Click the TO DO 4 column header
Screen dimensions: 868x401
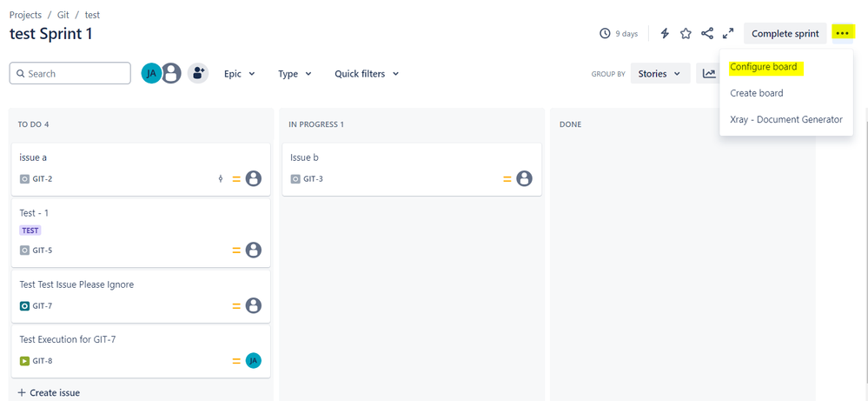(33, 124)
